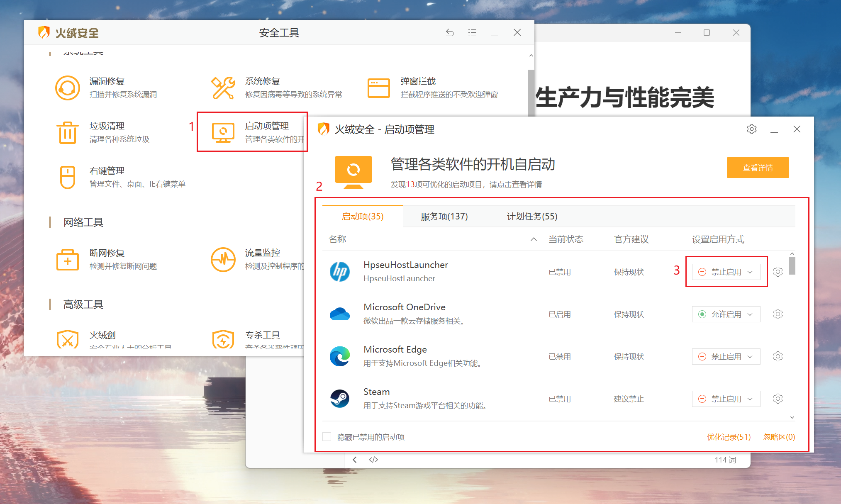Click 设置启用方式 column header

718,239
